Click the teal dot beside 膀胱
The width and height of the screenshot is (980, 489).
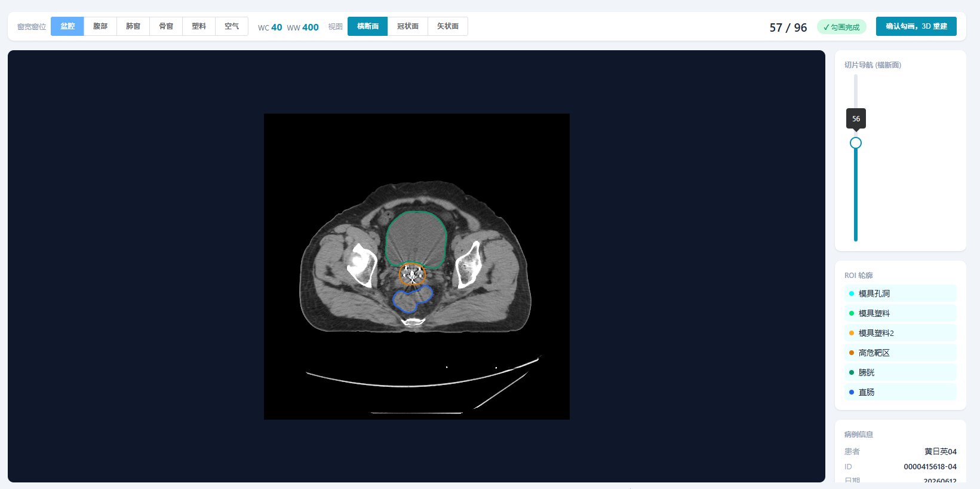point(852,372)
